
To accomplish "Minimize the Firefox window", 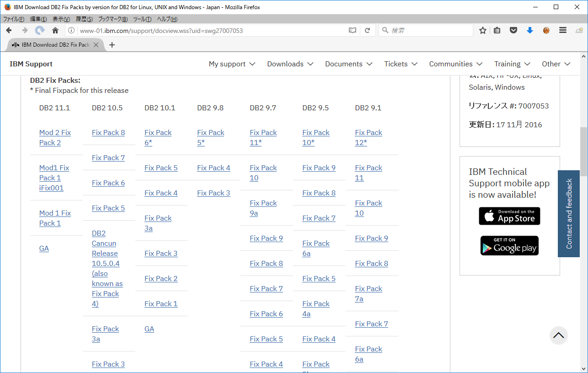I will click(x=535, y=7).
